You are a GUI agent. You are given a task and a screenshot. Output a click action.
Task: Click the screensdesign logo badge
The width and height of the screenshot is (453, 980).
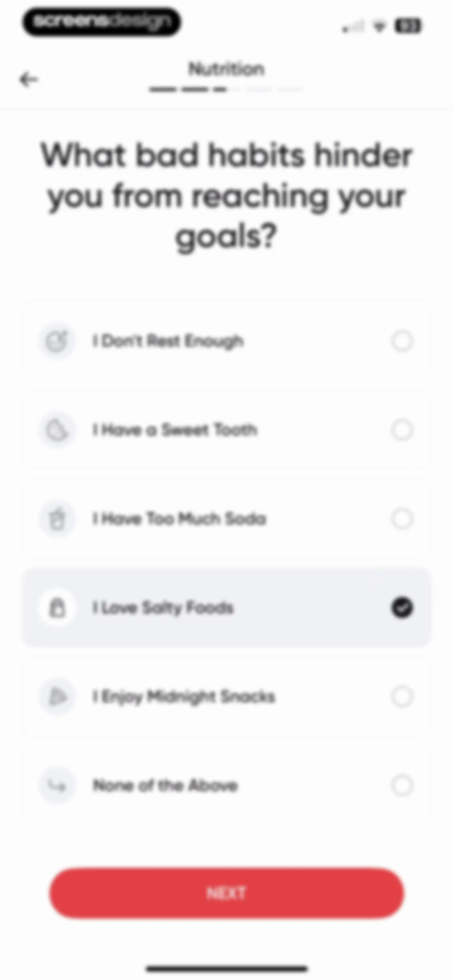pos(102,22)
